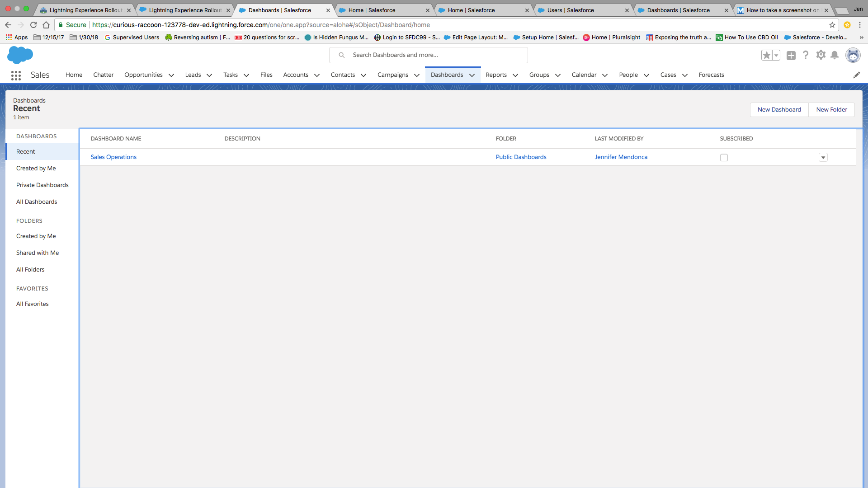Open row actions dropdown for Sales Operations
The width and height of the screenshot is (868, 488).
point(823,158)
